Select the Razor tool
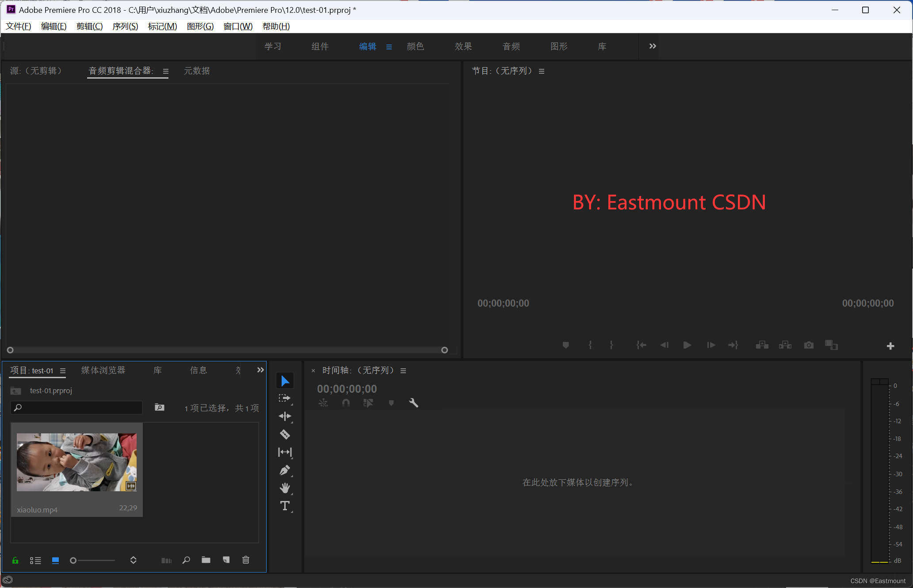The width and height of the screenshot is (913, 588). click(285, 435)
